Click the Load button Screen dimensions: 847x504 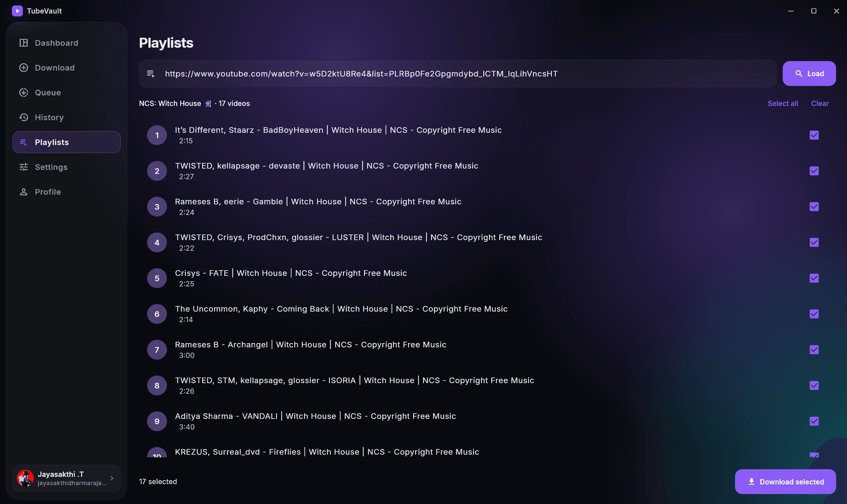pyautogui.click(x=809, y=74)
